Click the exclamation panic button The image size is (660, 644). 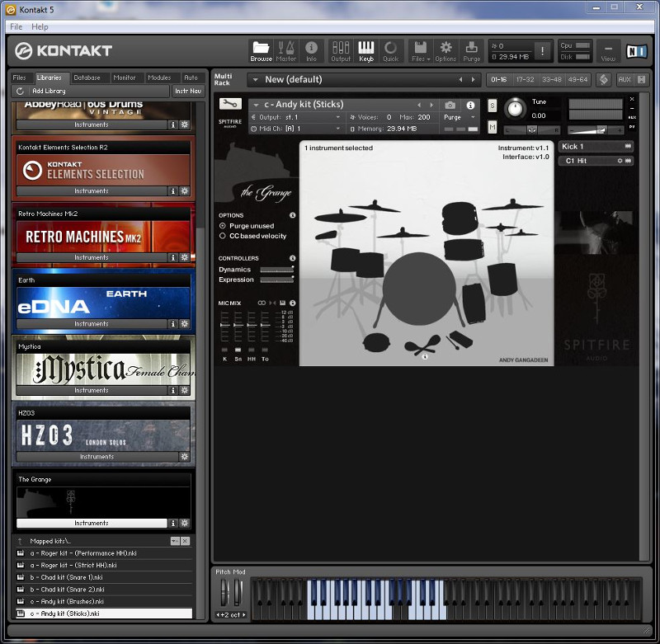click(x=542, y=51)
